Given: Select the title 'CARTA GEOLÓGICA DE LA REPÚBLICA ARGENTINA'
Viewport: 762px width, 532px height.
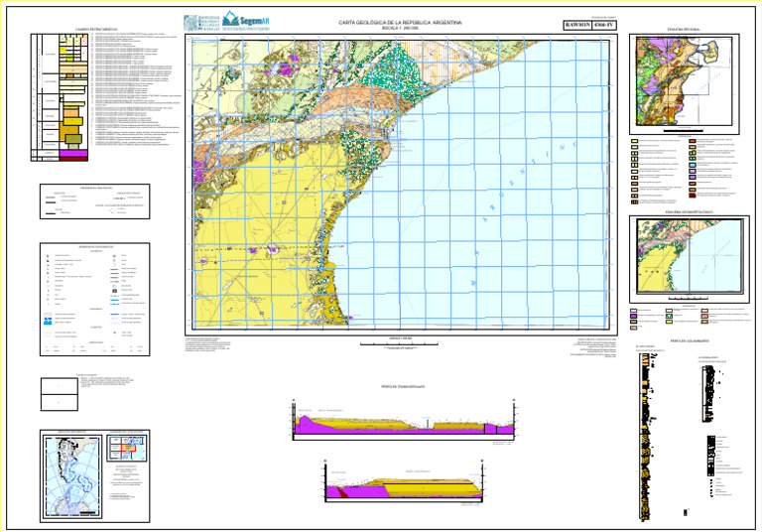Looking at the screenshot, I should click(x=400, y=23).
